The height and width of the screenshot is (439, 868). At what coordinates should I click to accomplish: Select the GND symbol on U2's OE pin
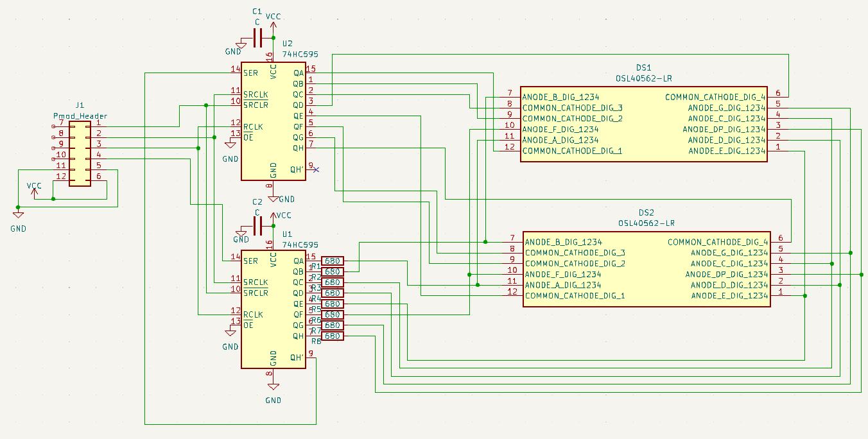(230, 144)
